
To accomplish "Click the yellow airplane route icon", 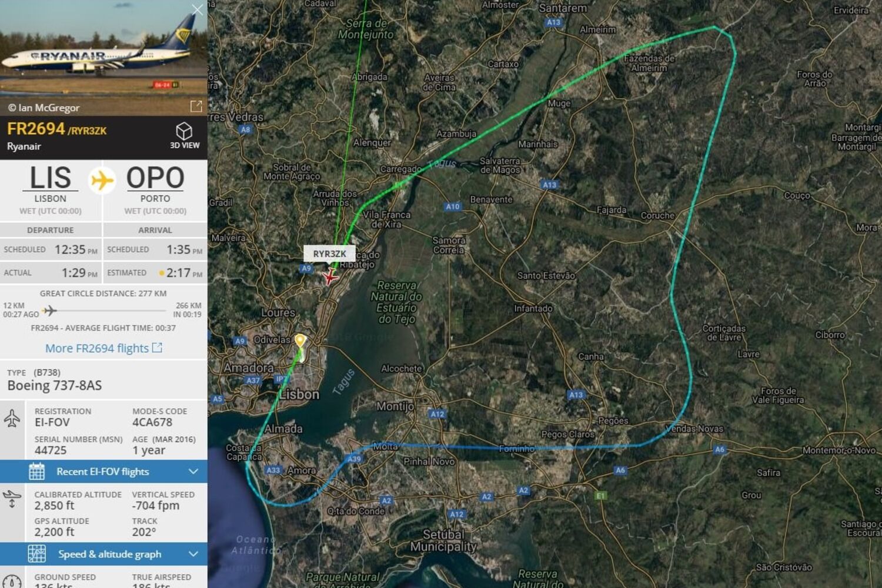I will (x=102, y=181).
